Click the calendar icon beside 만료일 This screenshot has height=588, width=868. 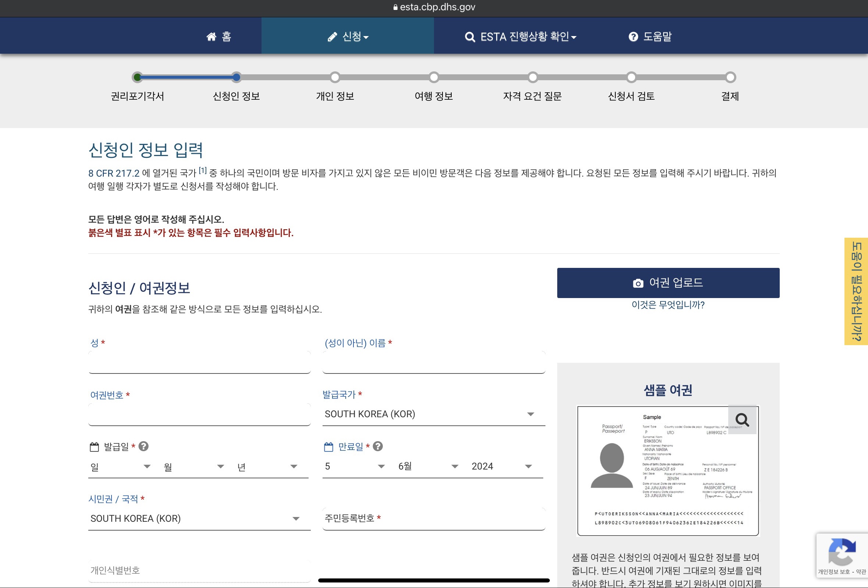click(328, 447)
